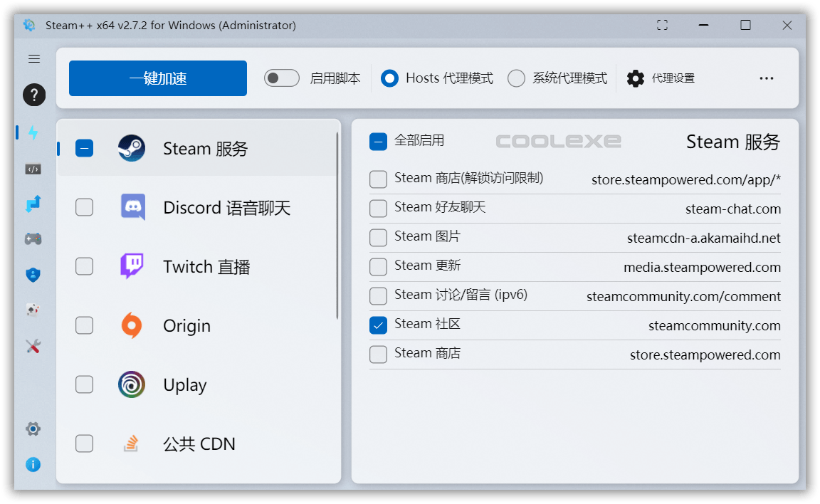Check the 公共 CDN checkbox
820x504 pixels.
84,444
